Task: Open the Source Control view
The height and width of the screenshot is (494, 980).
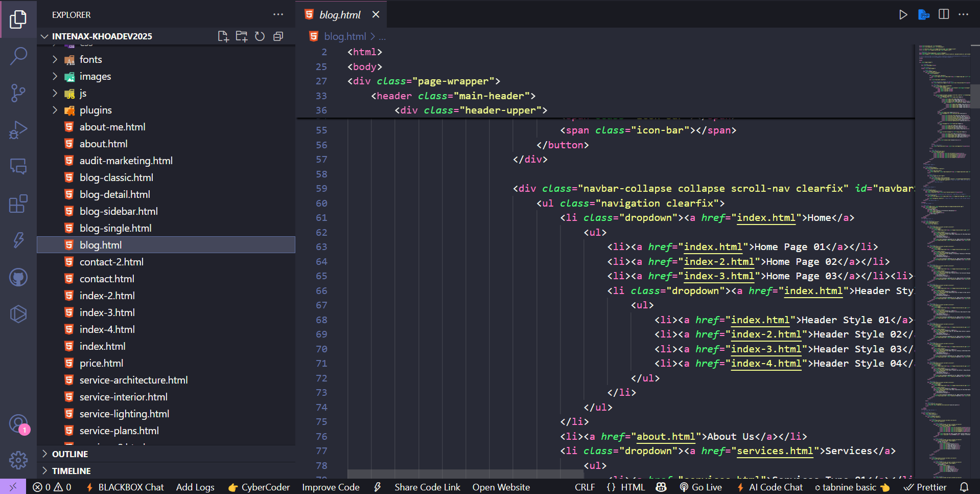Action: click(x=18, y=93)
